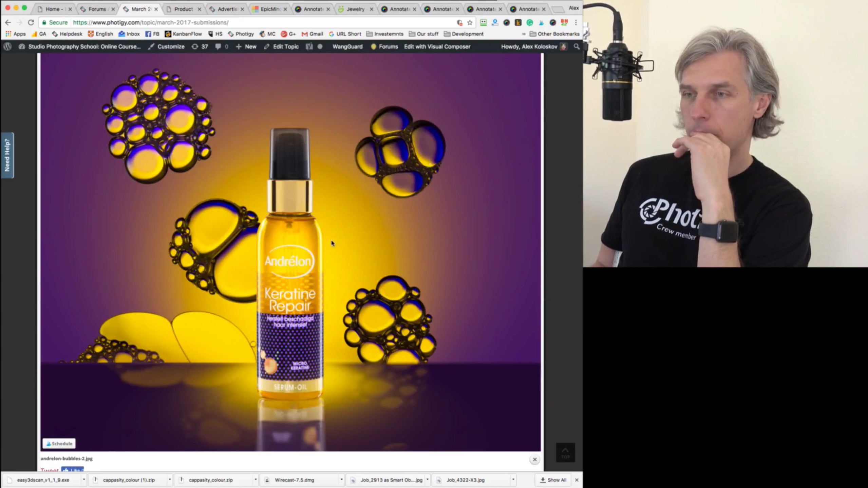Close the March 2017 tab

[x=156, y=9]
